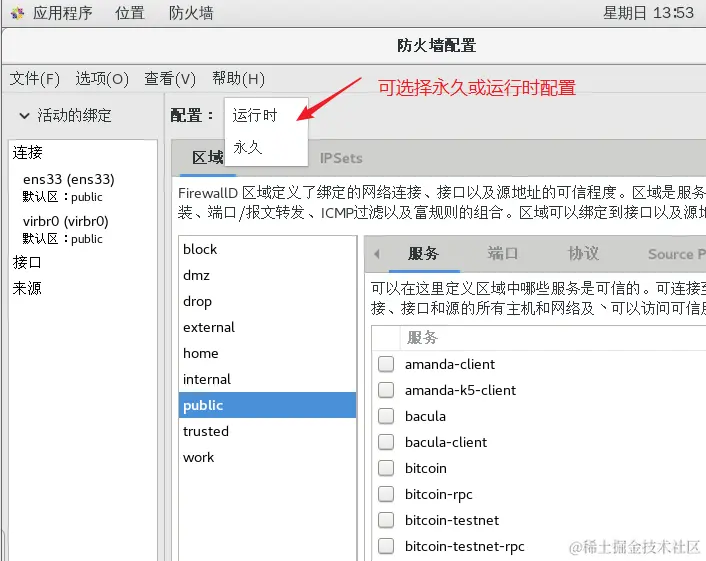
Task: Select the public zone
Action: [x=267, y=405]
